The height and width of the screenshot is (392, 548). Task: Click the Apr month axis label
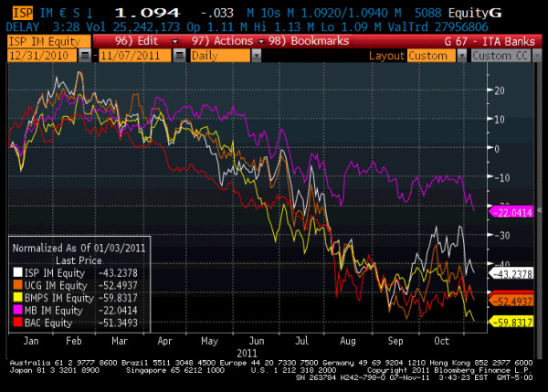[x=164, y=341]
